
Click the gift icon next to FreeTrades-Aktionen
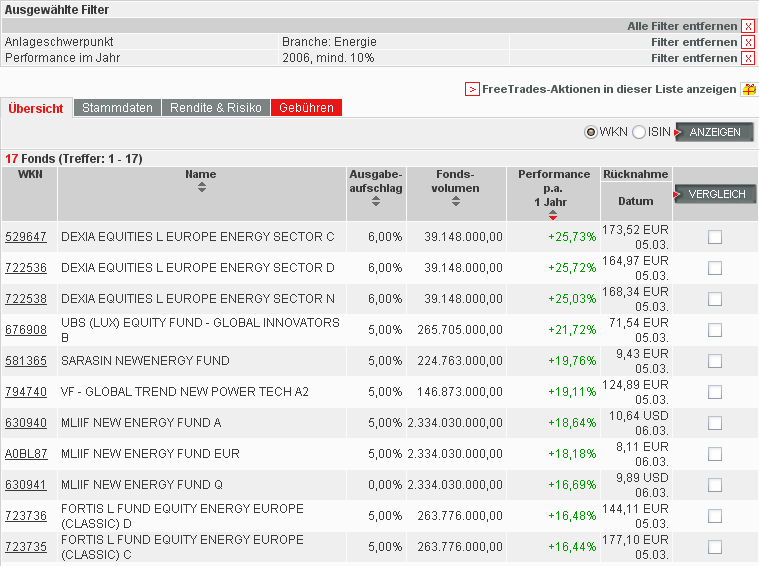748,89
